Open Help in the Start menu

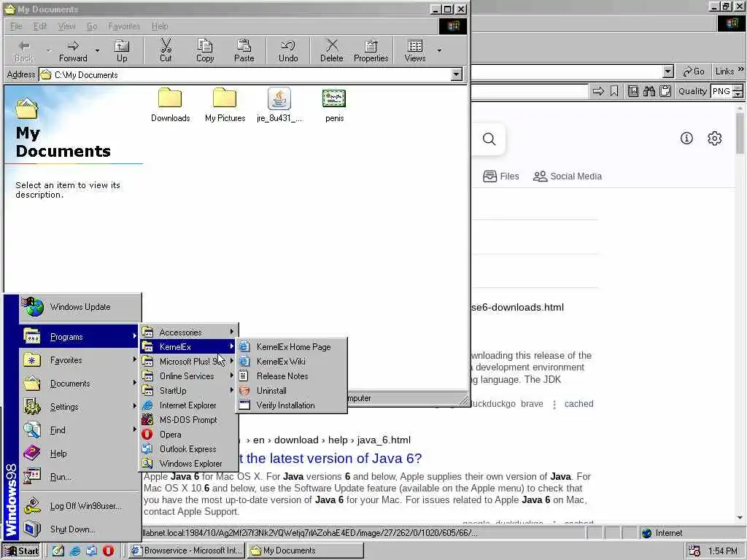(x=80, y=454)
